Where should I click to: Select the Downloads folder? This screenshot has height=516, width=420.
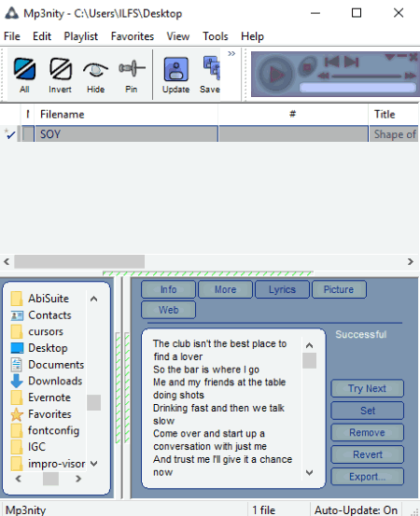click(47, 381)
